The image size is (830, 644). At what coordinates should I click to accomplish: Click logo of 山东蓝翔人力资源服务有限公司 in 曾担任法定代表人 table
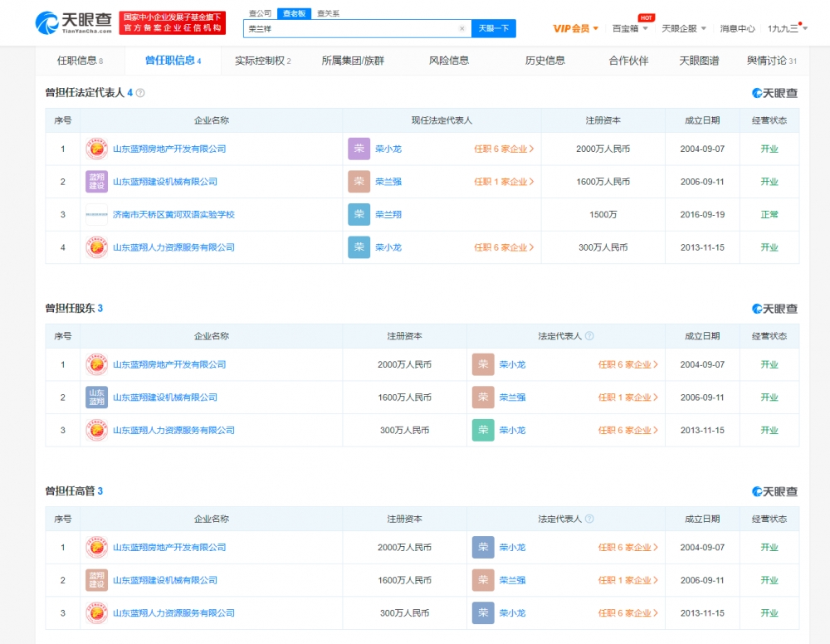click(x=97, y=247)
